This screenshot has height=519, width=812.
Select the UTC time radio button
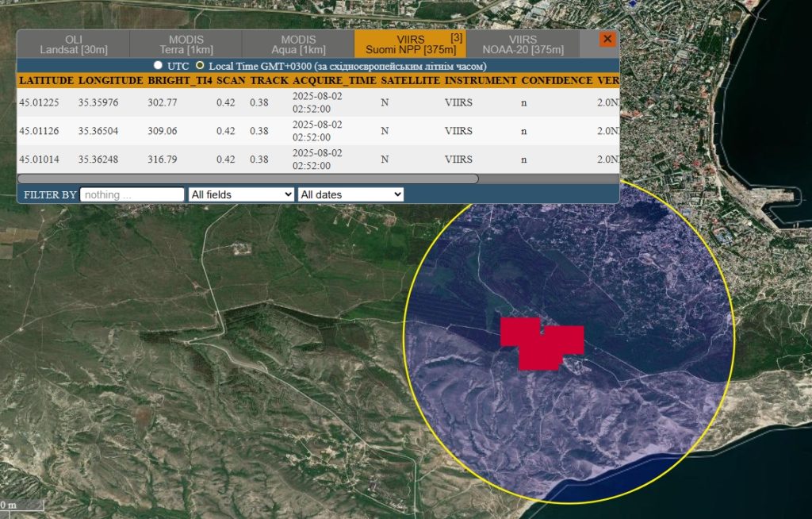[x=159, y=65]
